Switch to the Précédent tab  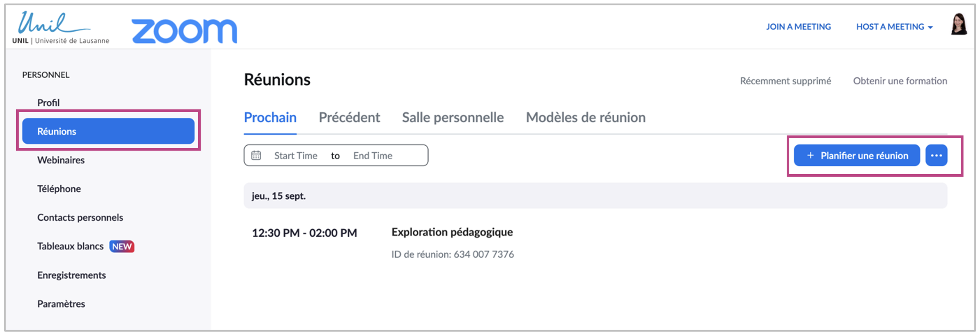pyautogui.click(x=349, y=118)
